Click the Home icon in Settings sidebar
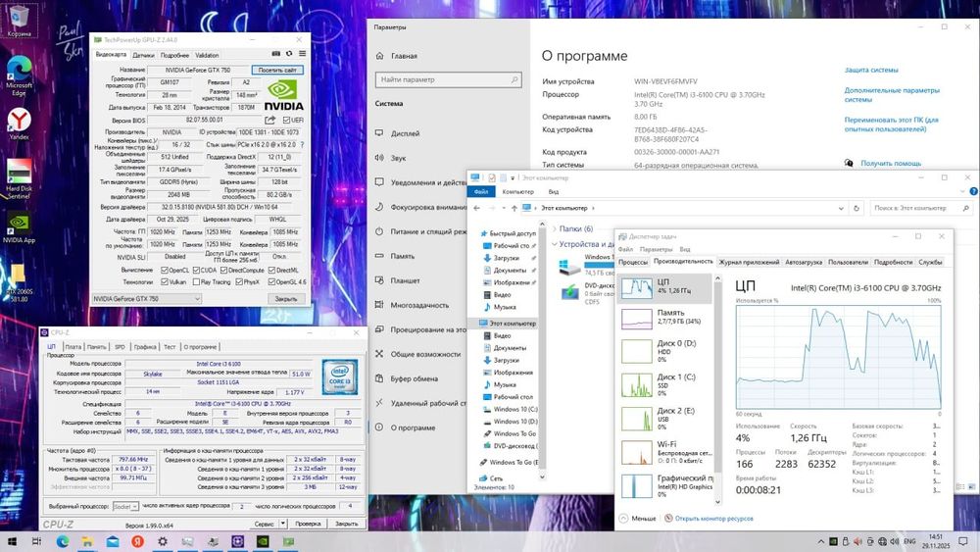Viewport: 980px width, 552px height. coord(379,56)
